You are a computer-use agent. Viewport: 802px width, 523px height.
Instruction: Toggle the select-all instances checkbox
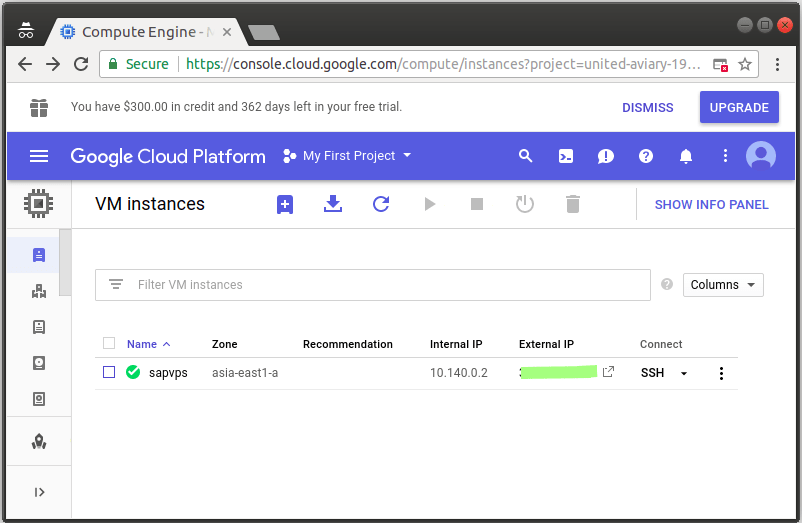109,344
